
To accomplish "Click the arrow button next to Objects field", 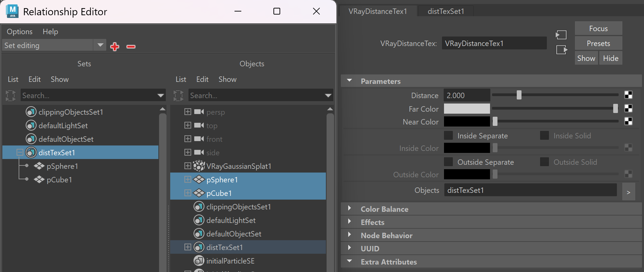I will tap(628, 192).
